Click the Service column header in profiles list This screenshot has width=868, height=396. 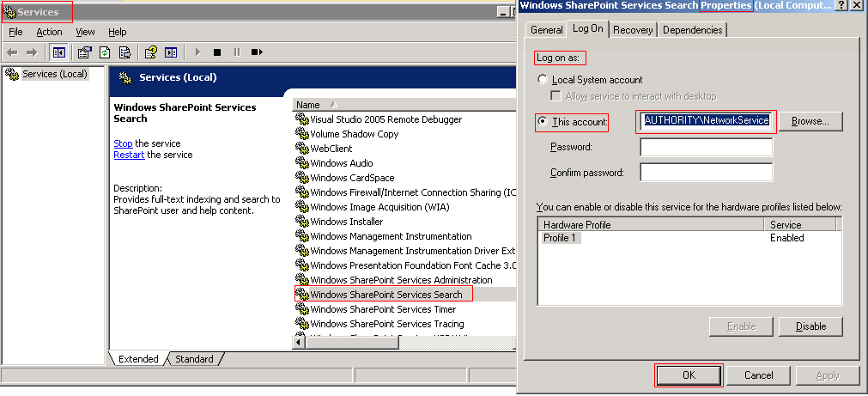pyautogui.click(x=799, y=224)
